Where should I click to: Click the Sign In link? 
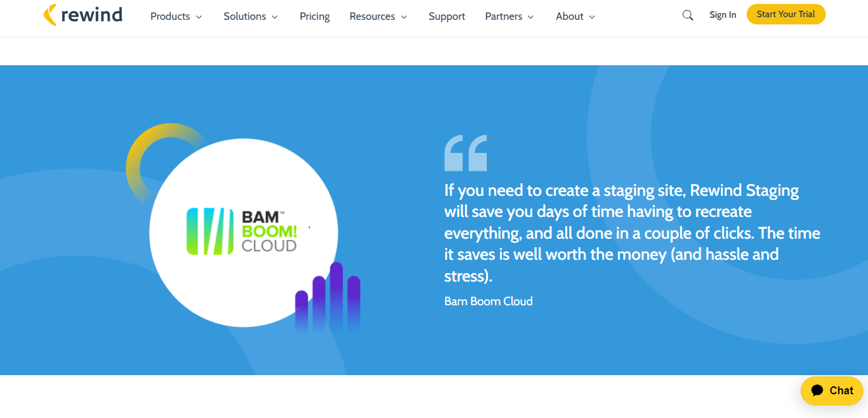point(723,15)
